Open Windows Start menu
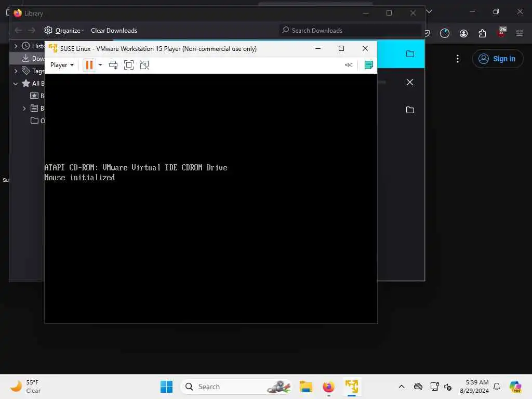532x399 pixels. [166, 387]
